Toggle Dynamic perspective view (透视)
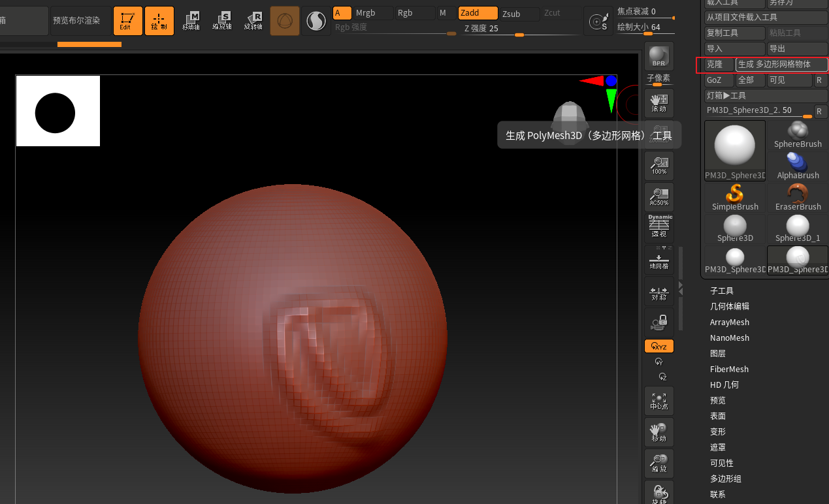This screenshot has height=504, width=829. (658, 228)
